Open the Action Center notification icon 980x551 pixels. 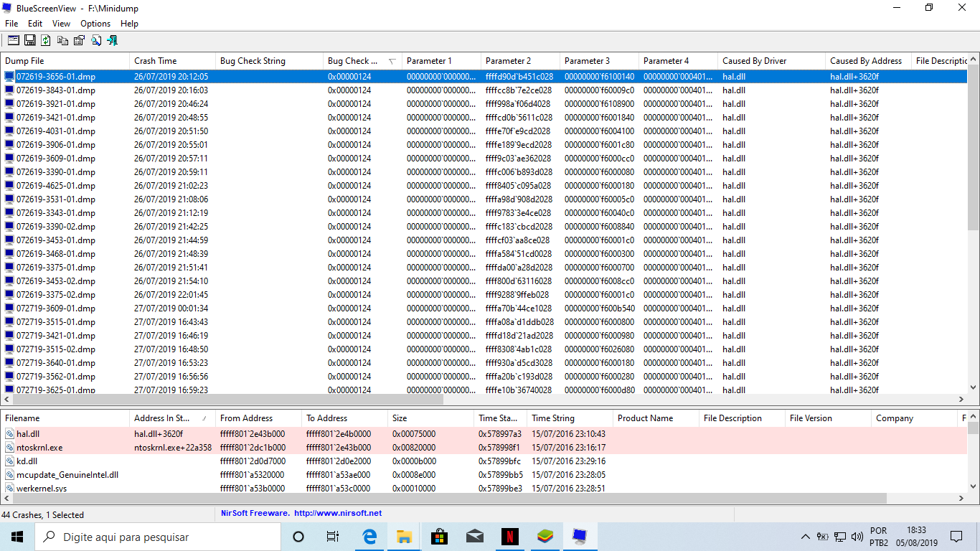coord(956,537)
